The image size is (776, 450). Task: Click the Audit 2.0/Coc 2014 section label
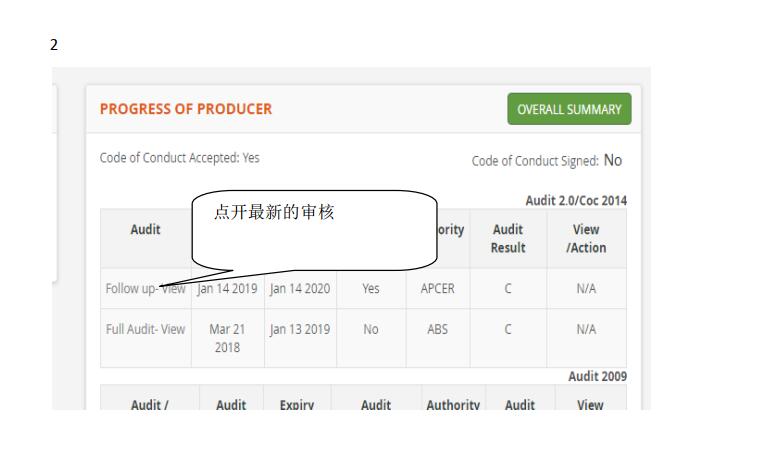(x=576, y=200)
